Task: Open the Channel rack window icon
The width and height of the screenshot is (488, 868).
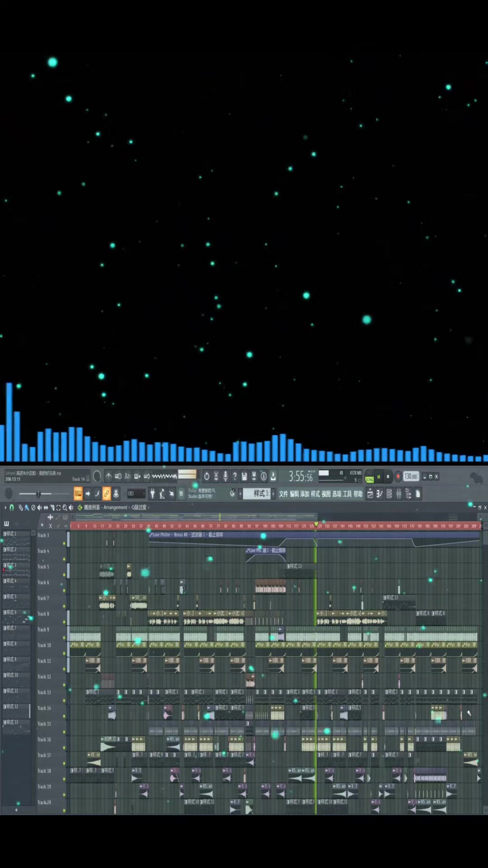Action: (x=389, y=494)
